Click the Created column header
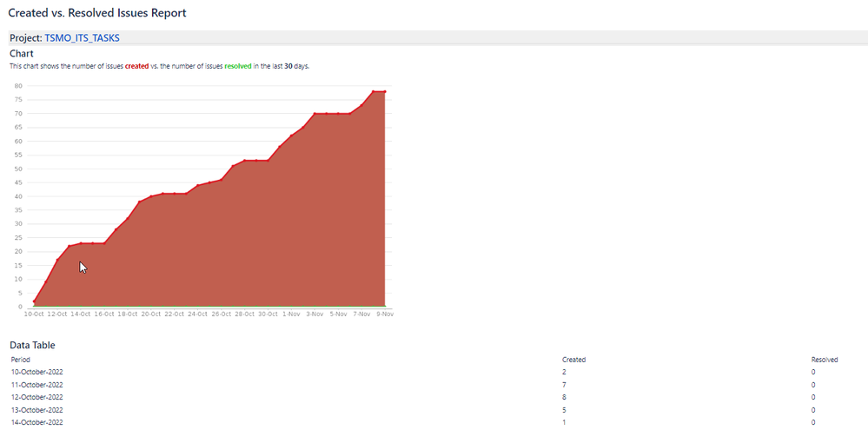This screenshot has width=868, height=430. point(573,360)
